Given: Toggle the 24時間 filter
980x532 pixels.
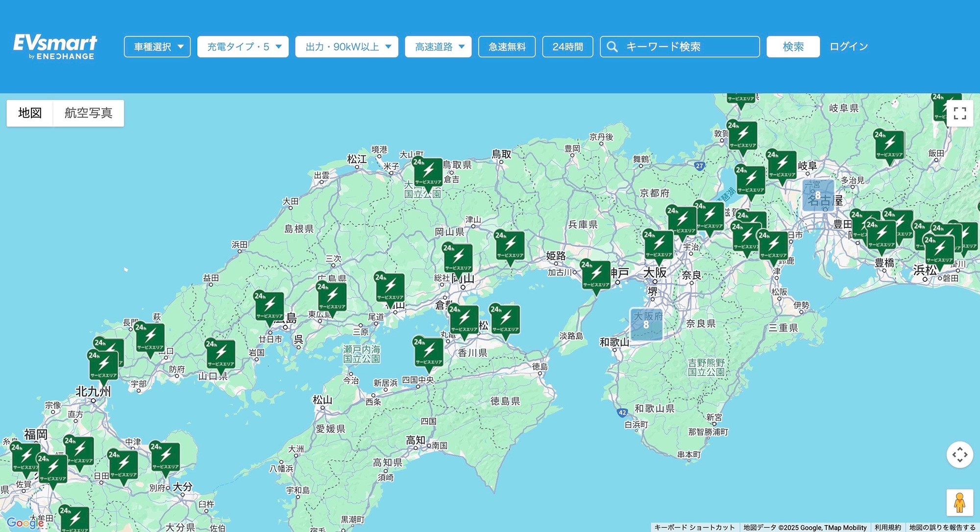Looking at the screenshot, I should click(x=567, y=47).
